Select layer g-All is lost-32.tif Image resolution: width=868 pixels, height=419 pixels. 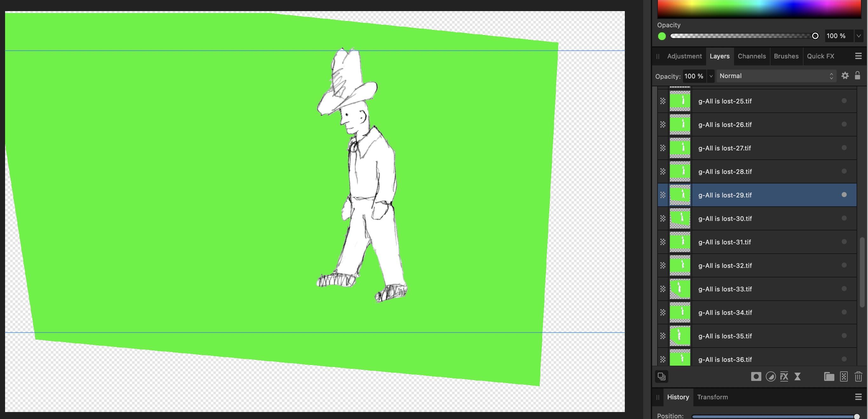(x=757, y=265)
